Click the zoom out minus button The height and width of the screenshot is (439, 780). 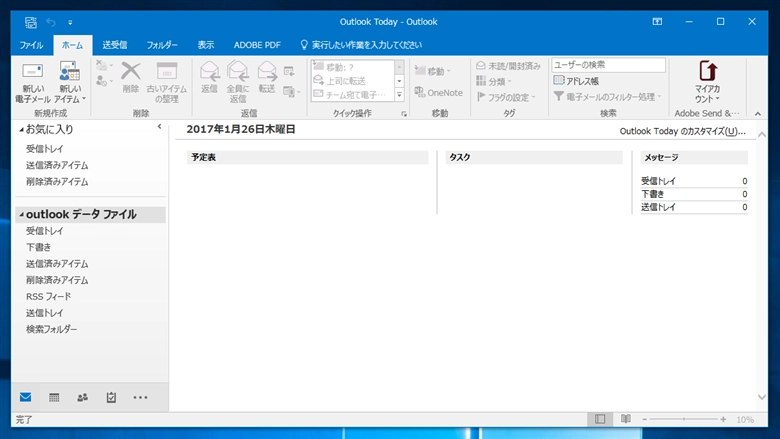pos(644,420)
